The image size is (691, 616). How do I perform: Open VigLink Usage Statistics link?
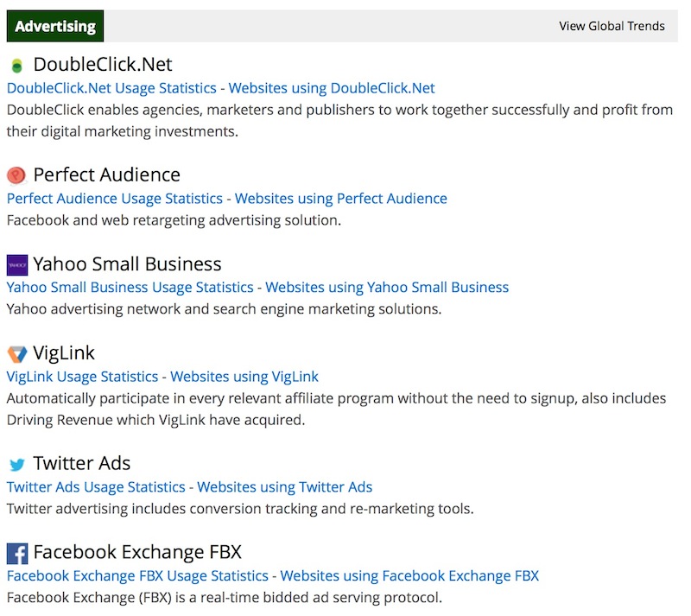82,377
